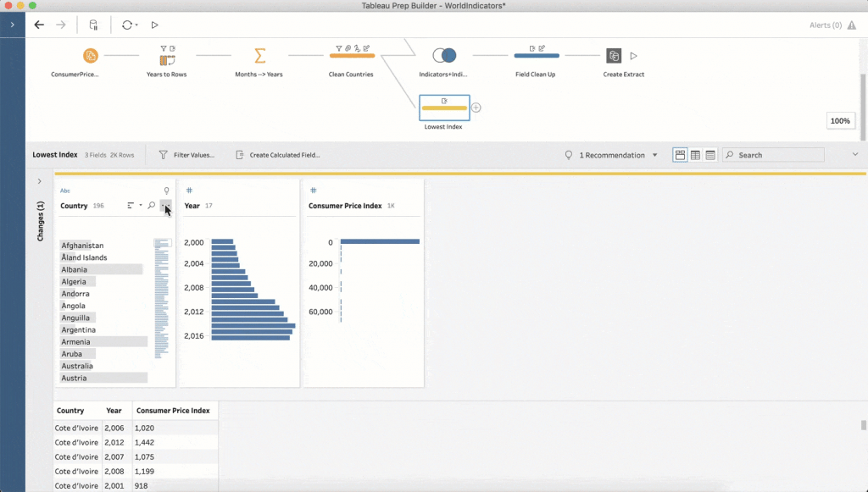Click the Year field title in profile card
The height and width of the screenshot is (492, 868).
(192, 206)
